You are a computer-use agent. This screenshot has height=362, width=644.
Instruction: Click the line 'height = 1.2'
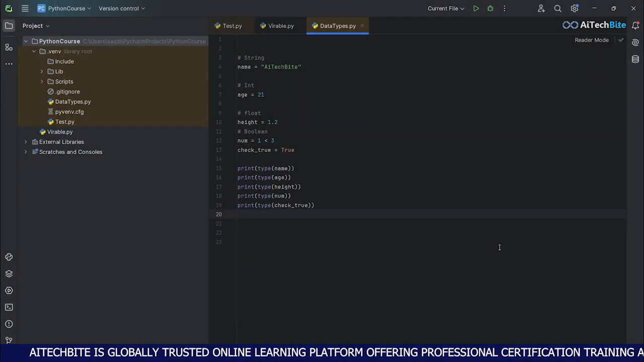[x=258, y=122]
